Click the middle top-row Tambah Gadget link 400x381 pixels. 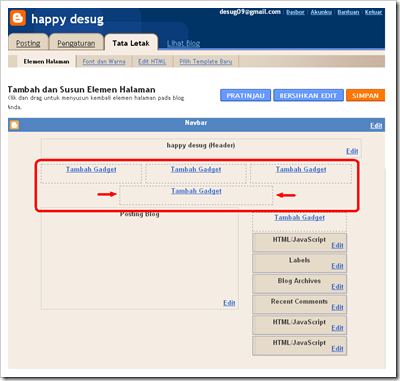coord(196,169)
